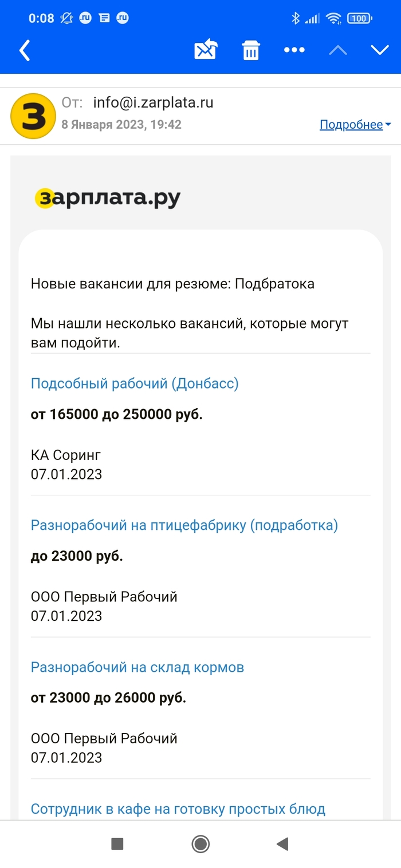Tap the email date 8 Января 2023

(121, 125)
